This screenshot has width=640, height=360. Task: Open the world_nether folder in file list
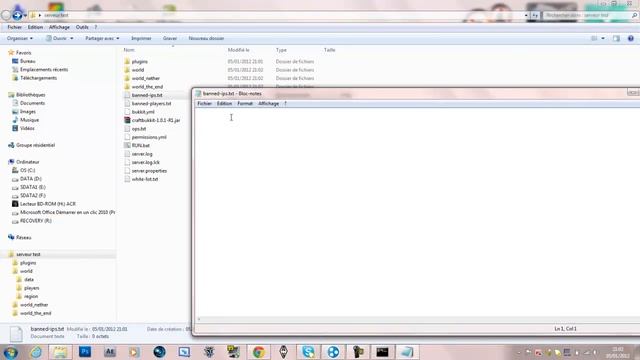pos(142,78)
